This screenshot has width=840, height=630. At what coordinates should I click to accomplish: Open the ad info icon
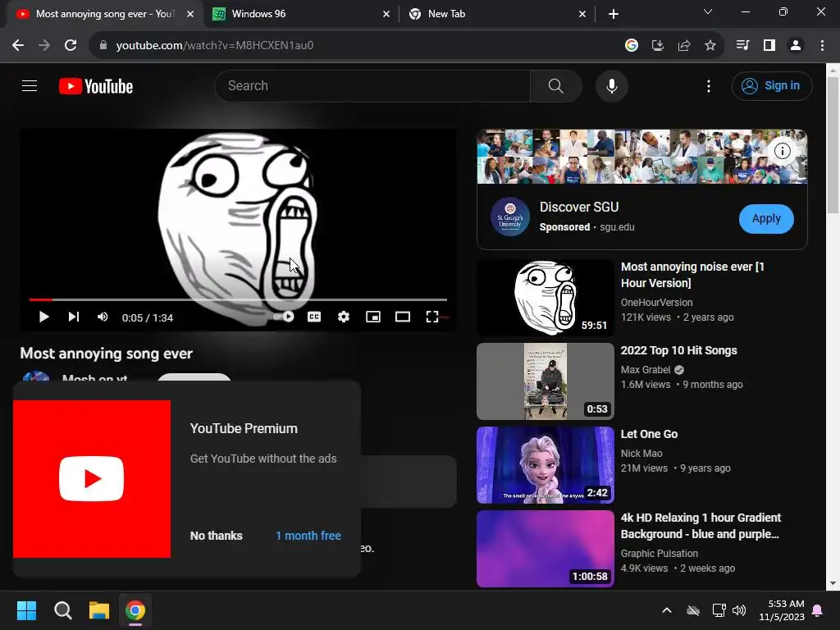[782, 151]
